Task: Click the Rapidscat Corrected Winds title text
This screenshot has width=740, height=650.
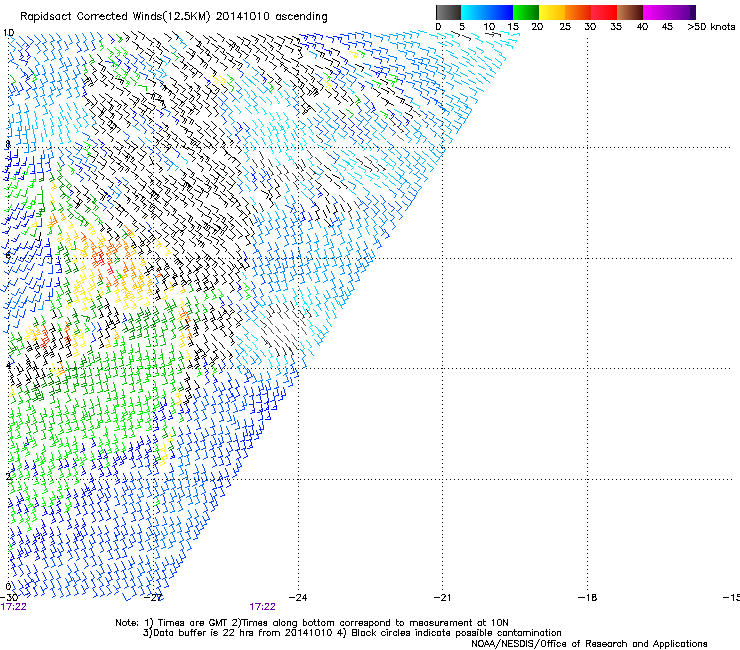Action: point(174,16)
